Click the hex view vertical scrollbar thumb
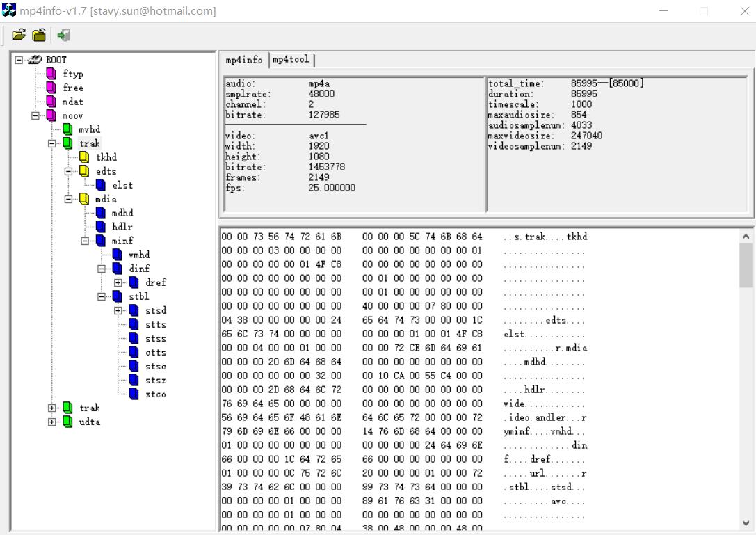This screenshot has width=756, height=535. (x=746, y=265)
